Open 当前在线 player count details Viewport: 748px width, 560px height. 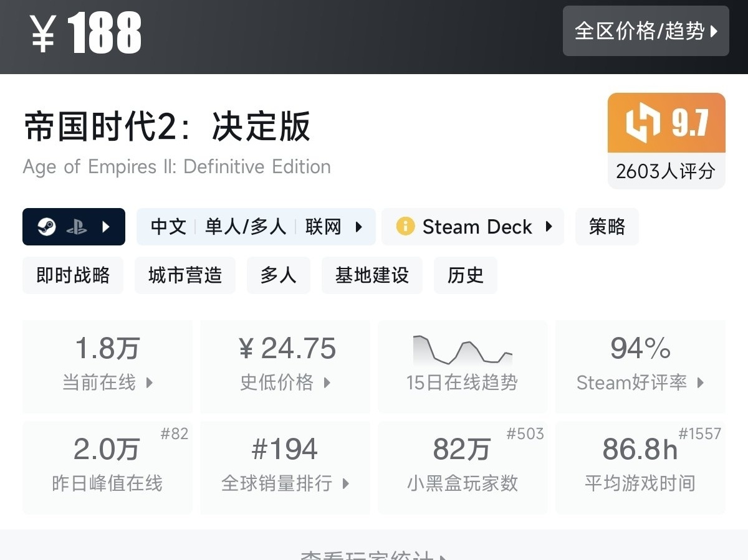107,366
